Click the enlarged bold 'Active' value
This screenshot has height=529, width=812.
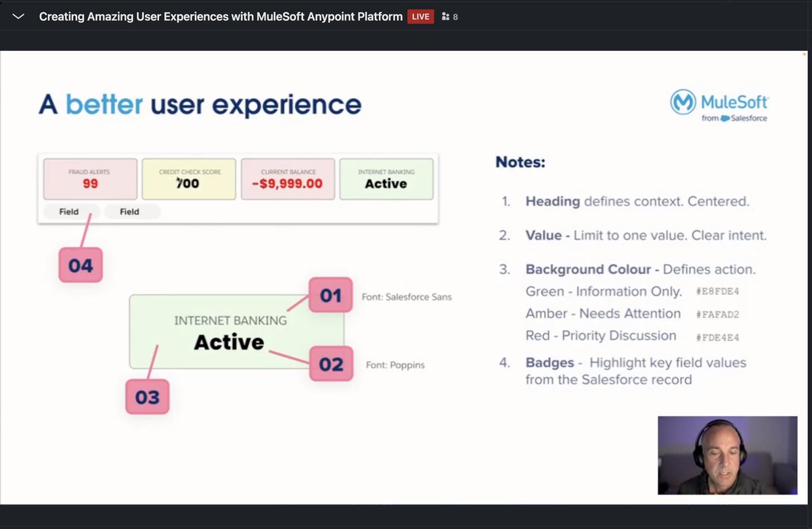click(x=229, y=342)
